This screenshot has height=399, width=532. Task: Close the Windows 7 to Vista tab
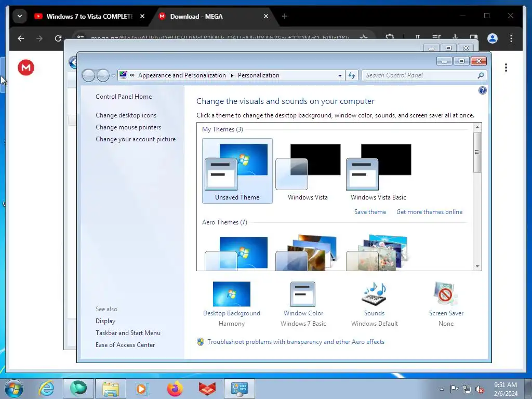(x=142, y=16)
